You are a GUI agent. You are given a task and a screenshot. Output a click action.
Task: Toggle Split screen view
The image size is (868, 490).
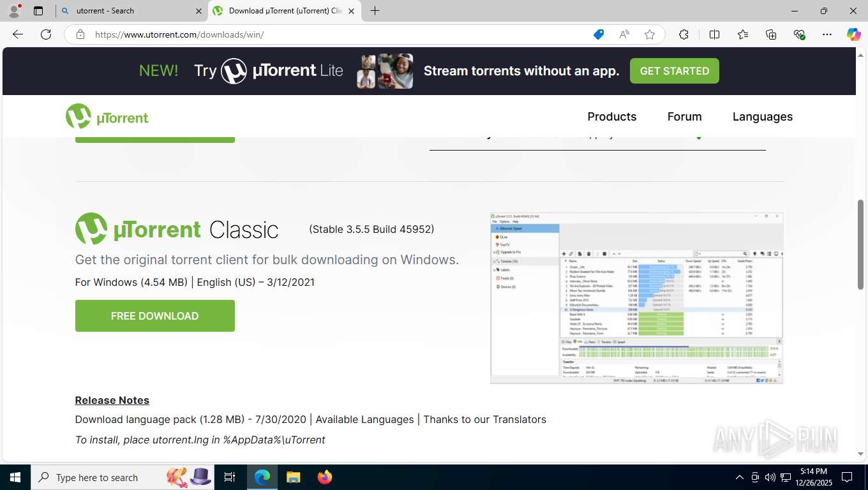(714, 34)
